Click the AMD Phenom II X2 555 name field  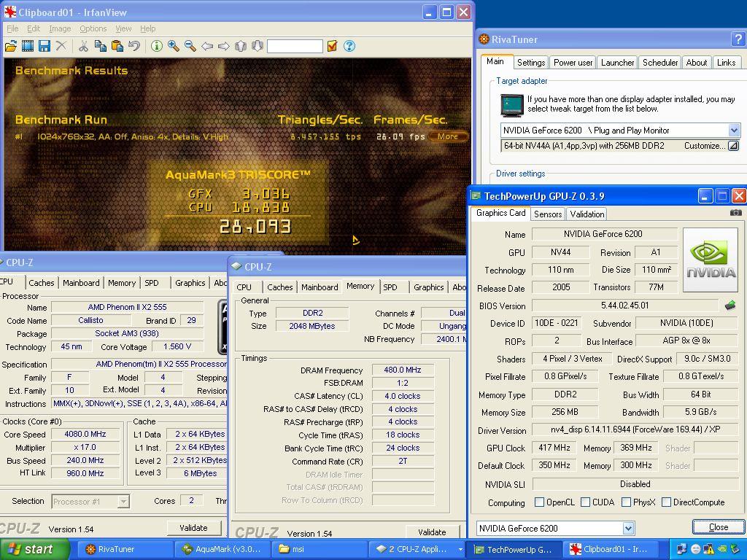[127, 307]
